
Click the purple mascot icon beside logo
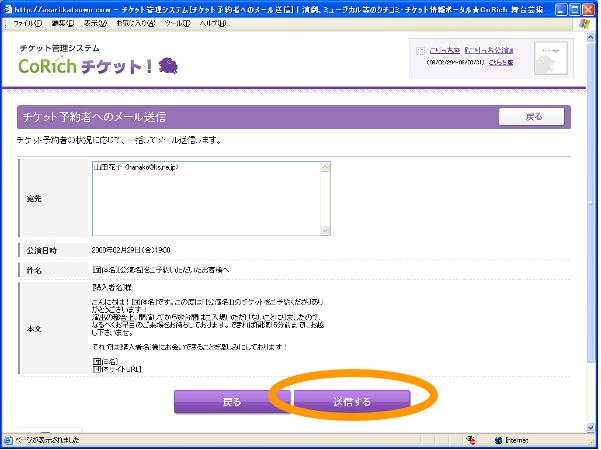pos(168,65)
